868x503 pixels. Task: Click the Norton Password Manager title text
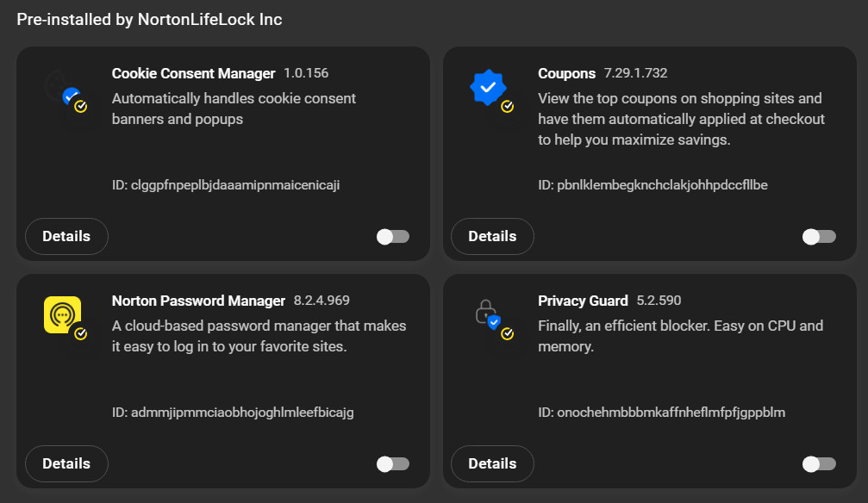coord(198,301)
